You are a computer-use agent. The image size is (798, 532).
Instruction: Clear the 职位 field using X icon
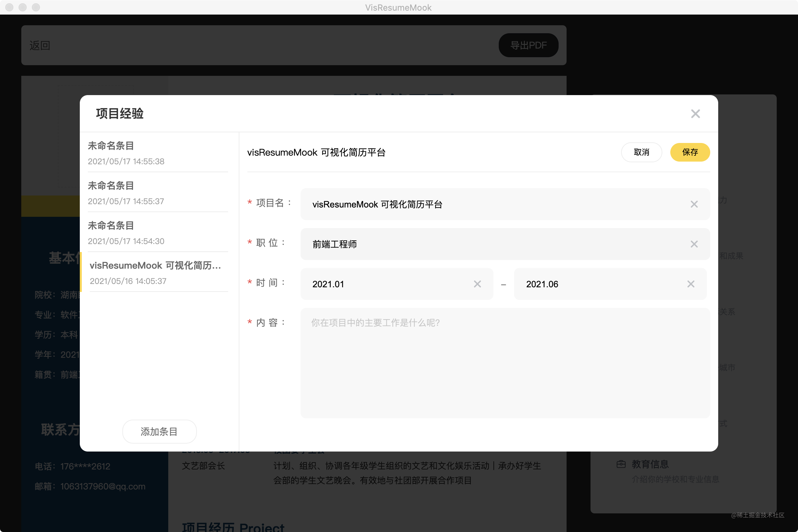694,244
